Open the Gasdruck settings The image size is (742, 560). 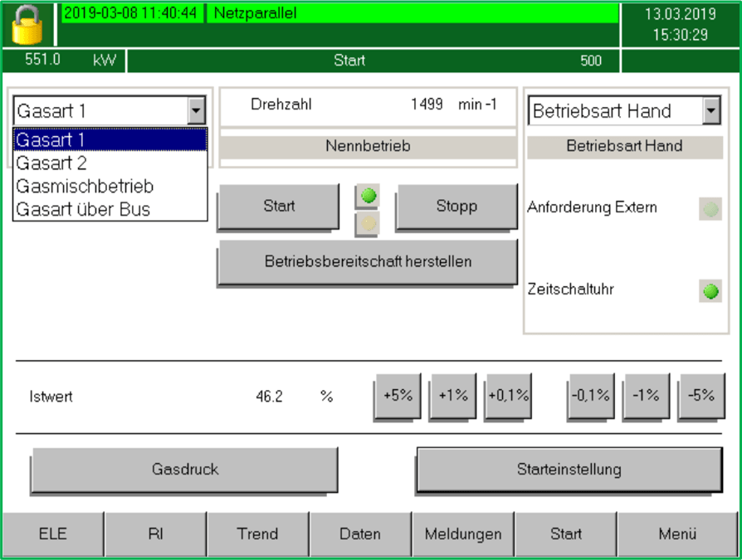(x=185, y=470)
